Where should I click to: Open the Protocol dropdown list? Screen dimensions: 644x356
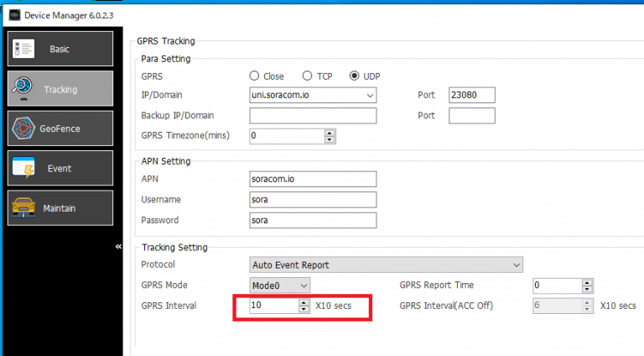point(516,265)
